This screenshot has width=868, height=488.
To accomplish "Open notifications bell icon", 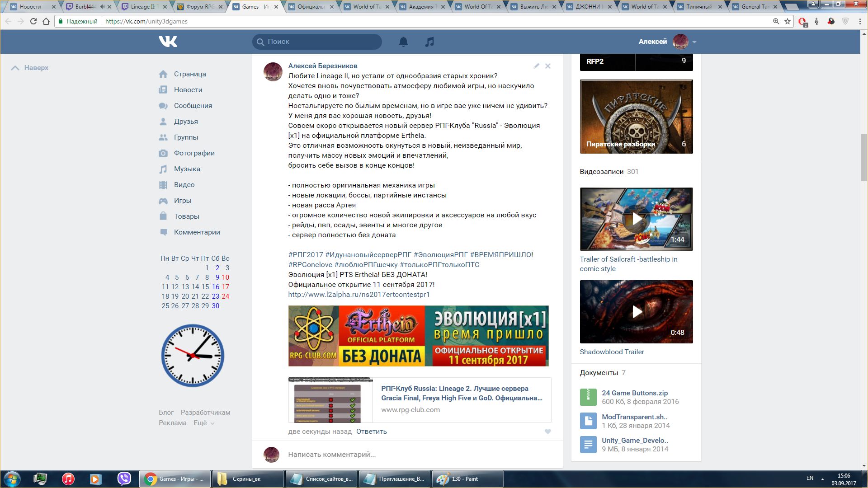I will pyautogui.click(x=403, y=42).
